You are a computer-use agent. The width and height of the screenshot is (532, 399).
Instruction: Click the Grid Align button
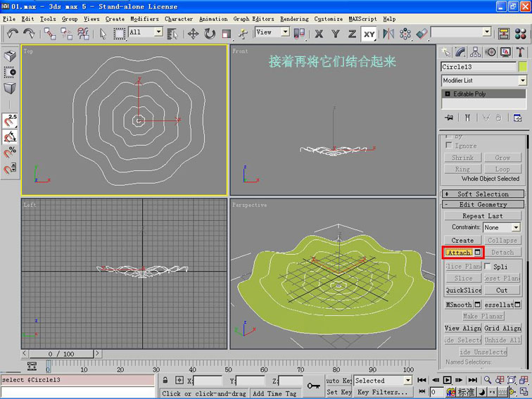click(x=502, y=328)
